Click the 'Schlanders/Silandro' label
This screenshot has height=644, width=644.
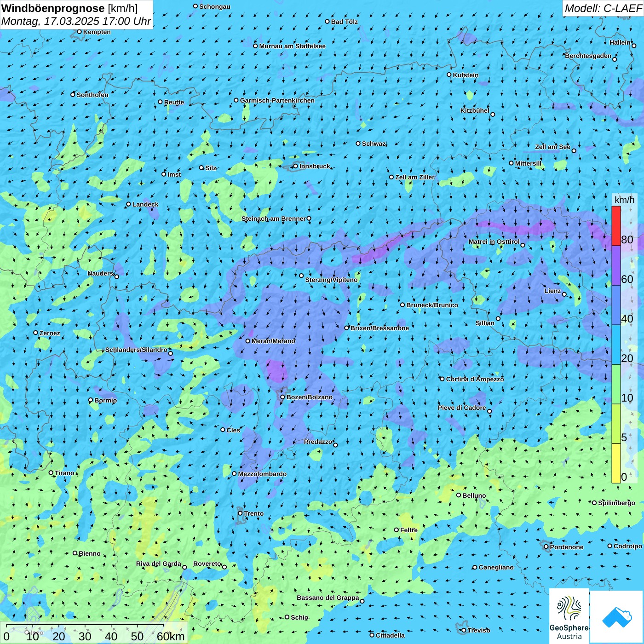[136, 350]
